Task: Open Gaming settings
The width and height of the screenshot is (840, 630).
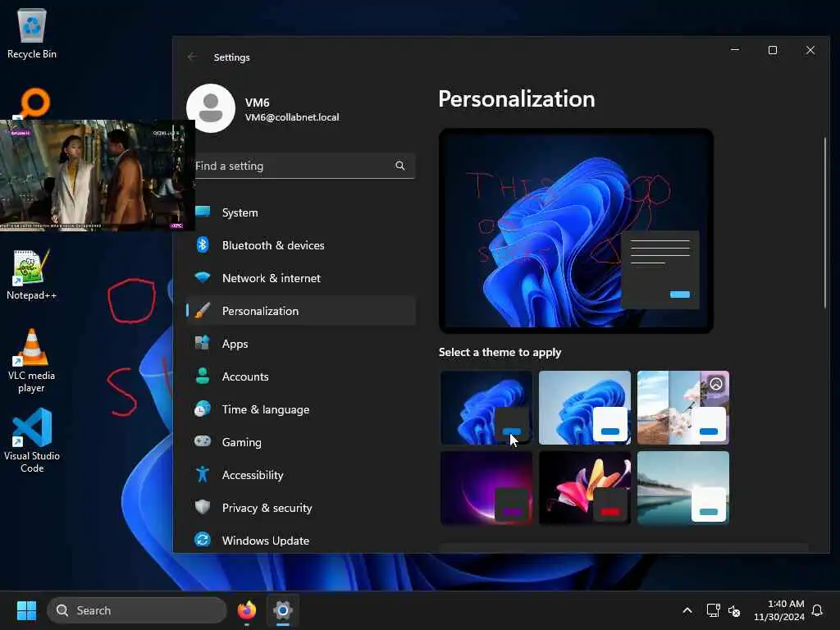Action: tap(301, 442)
